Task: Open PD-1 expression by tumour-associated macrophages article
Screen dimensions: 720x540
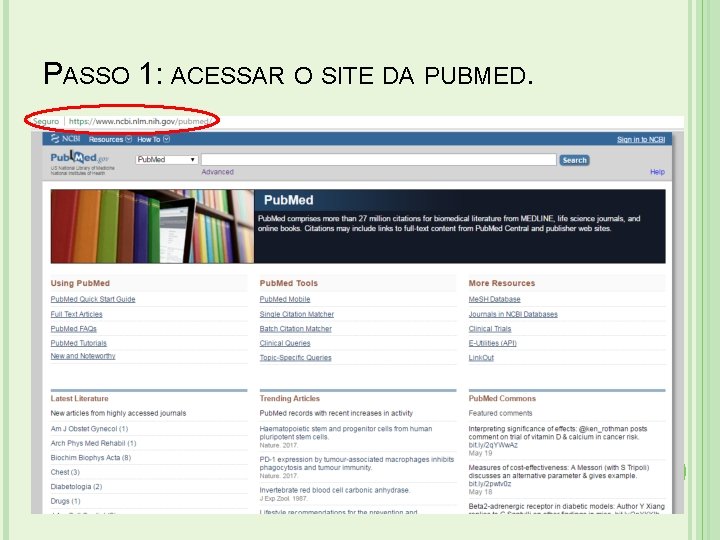Action: [356, 463]
